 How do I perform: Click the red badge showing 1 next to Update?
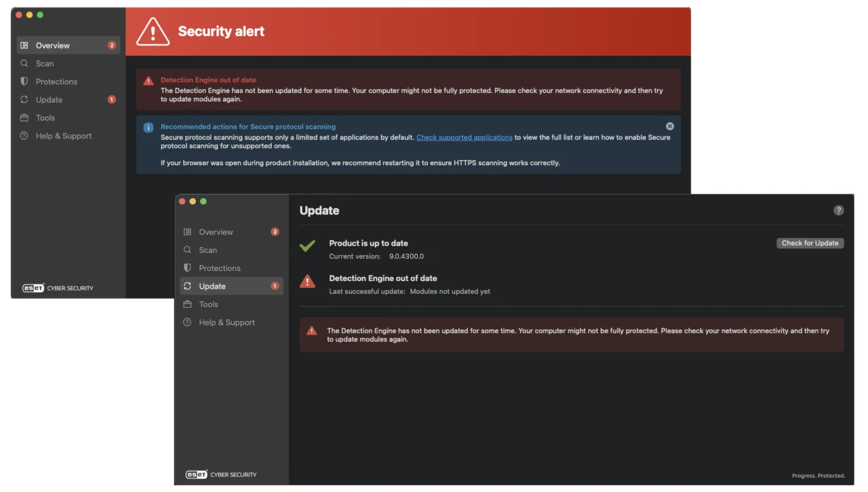point(274,286)
